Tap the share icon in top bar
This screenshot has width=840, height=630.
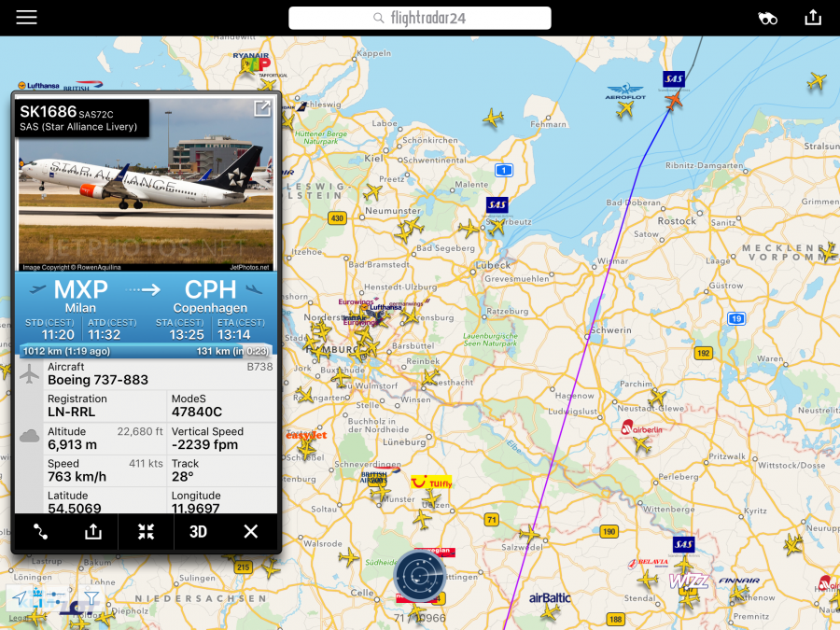point(813,17)
